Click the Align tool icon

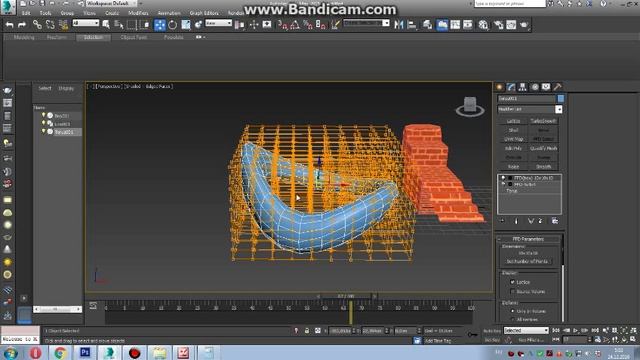coord(412,25)
